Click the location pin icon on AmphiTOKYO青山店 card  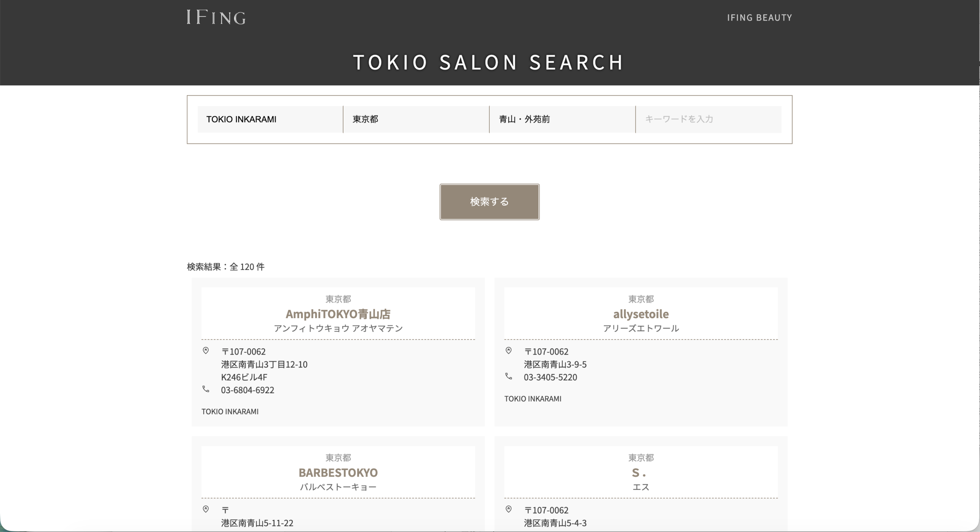click(207, 350)
